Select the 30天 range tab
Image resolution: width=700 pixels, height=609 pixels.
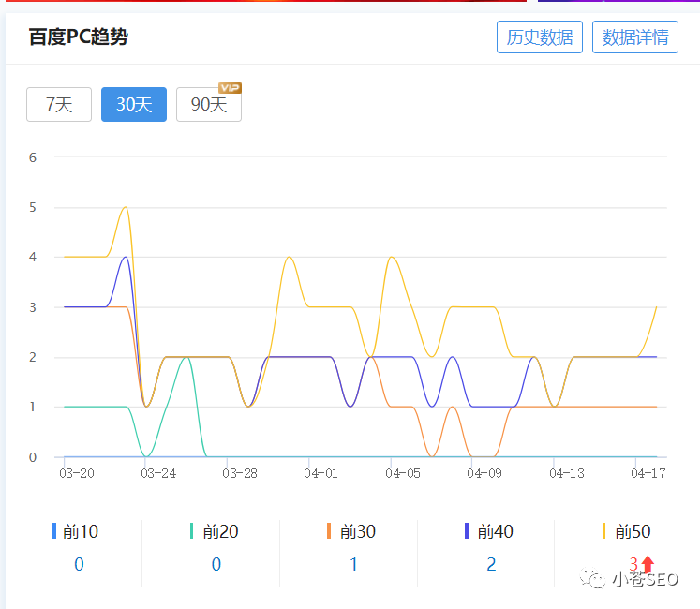click(134, 105)
